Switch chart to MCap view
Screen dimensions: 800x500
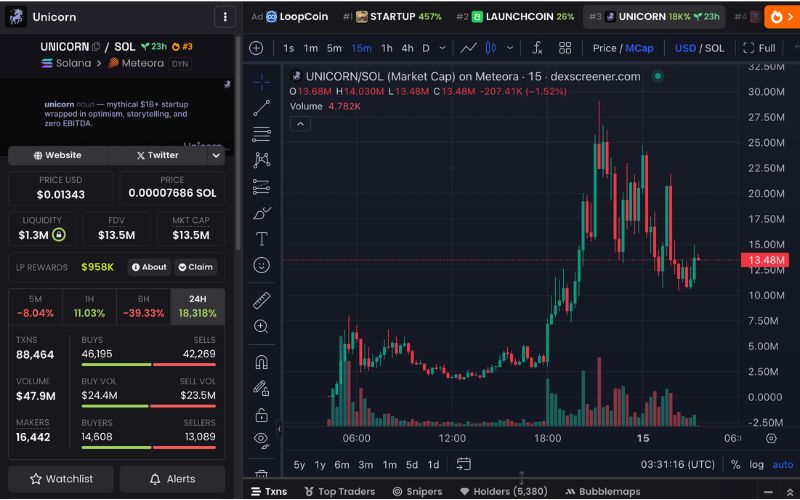pos(639,48)
